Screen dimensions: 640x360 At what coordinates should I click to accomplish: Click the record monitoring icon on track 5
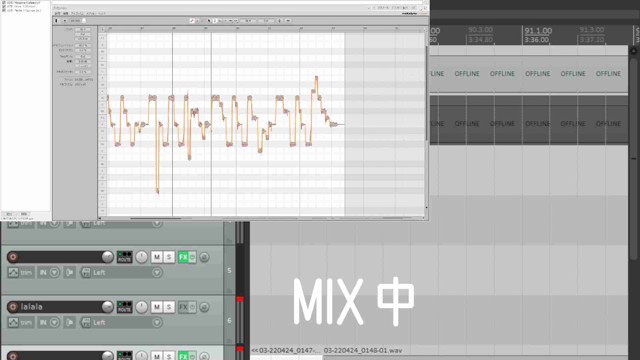coord(69,272)
